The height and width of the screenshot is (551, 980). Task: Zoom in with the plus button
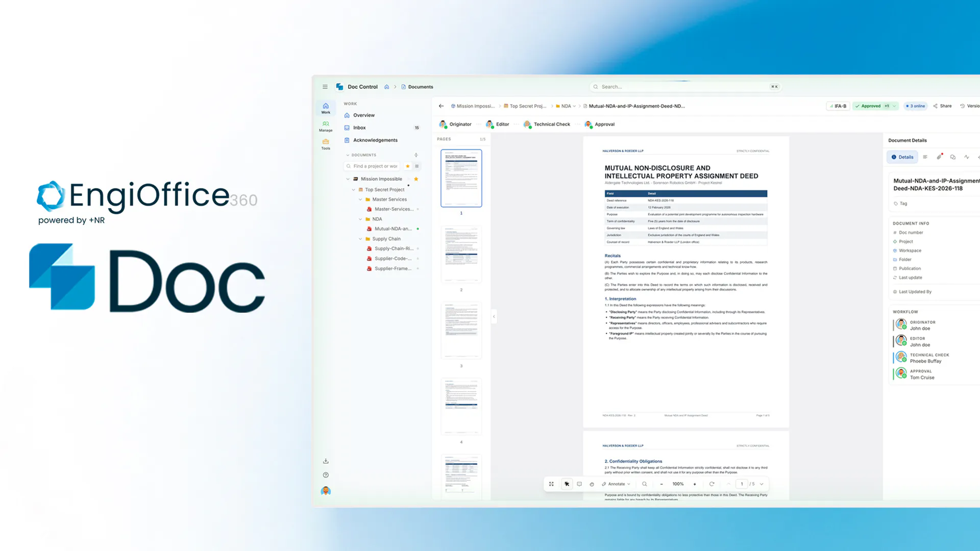(x=695, y=484)
